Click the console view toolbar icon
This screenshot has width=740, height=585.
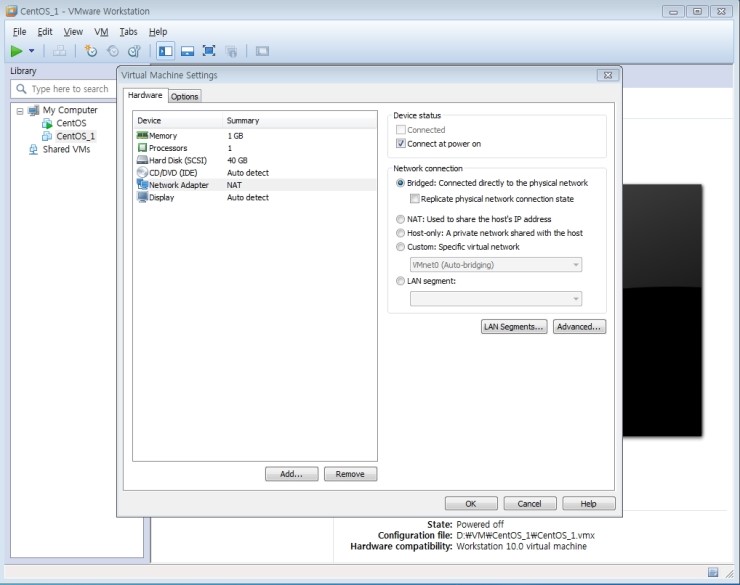[262, 51]
